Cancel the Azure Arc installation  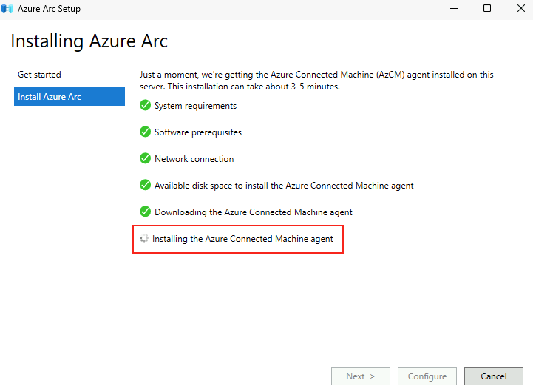494,376
